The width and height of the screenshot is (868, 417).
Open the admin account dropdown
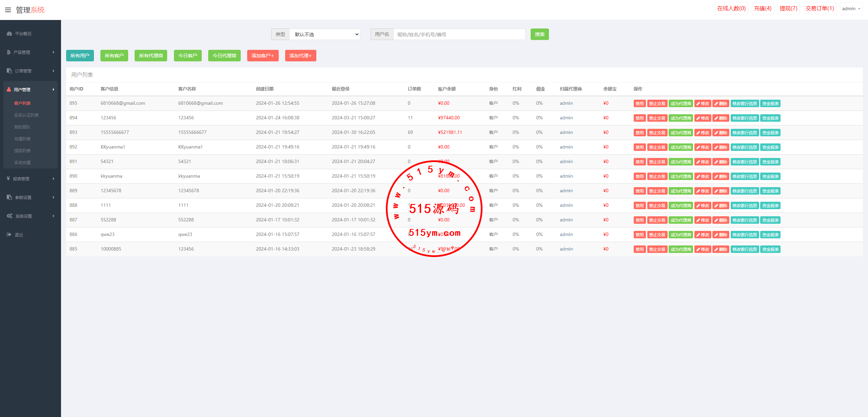851,8
